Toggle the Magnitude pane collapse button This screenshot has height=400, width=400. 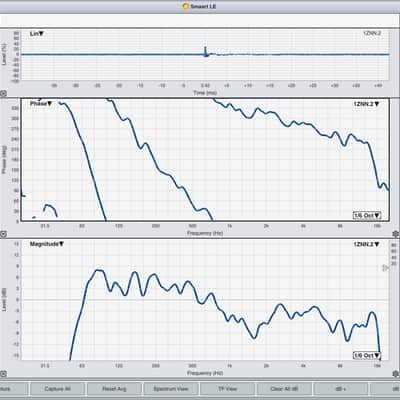click(3, 374)
